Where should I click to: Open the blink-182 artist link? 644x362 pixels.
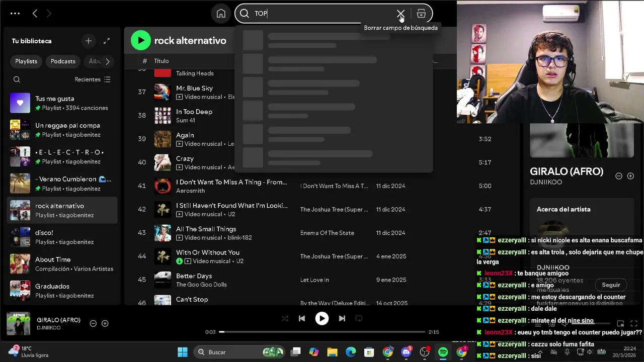pyautogui.click(x=239, y=237)
